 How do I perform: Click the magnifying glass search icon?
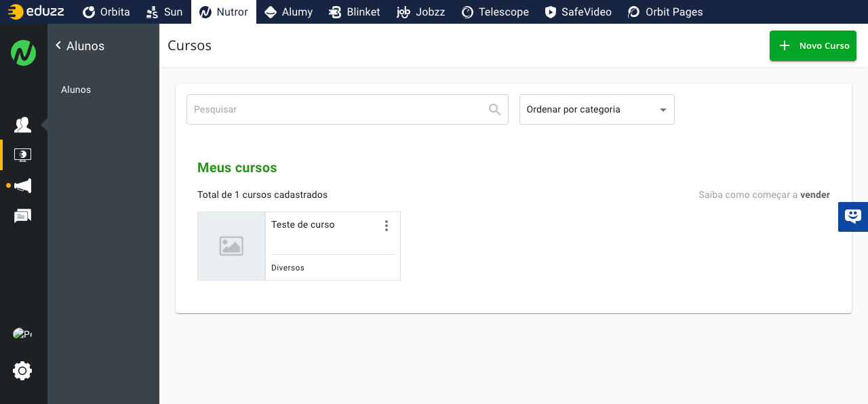[495, 110]
